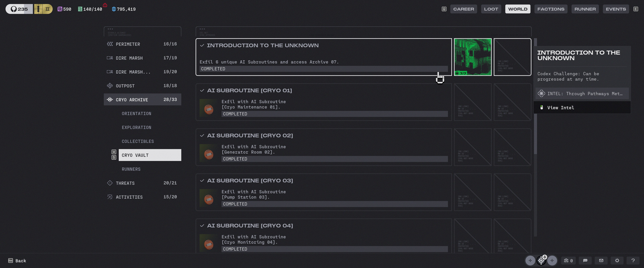The image size is (644, 268).
Task: Toggle the AI Subroutine Cryo 01 checkmark
Action: click(202, 90)
